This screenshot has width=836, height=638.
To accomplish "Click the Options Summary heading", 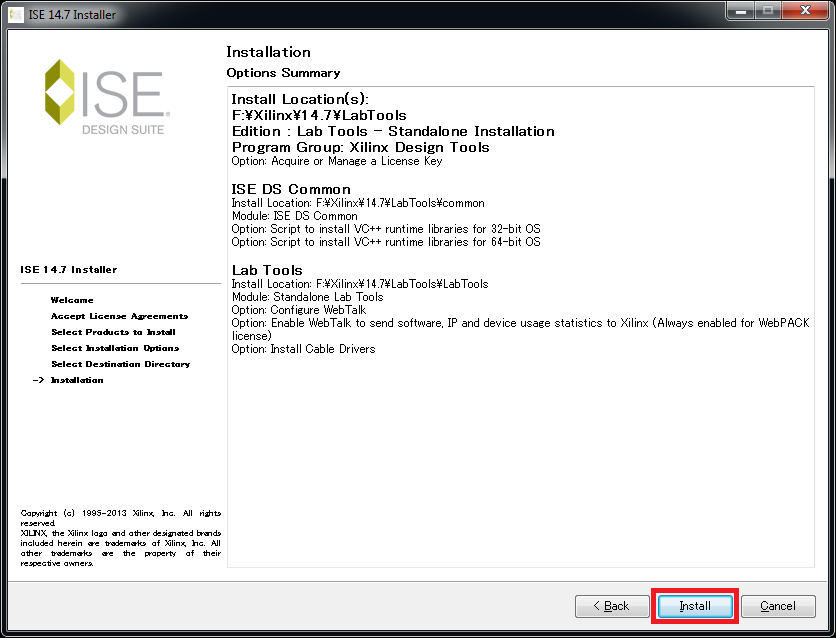I will (283, 73).
